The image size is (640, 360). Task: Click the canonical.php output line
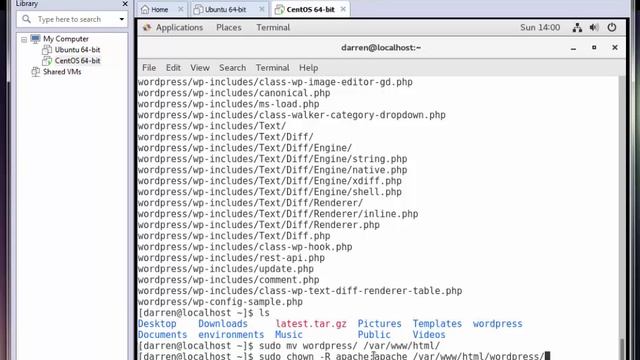tap(234, 93)
